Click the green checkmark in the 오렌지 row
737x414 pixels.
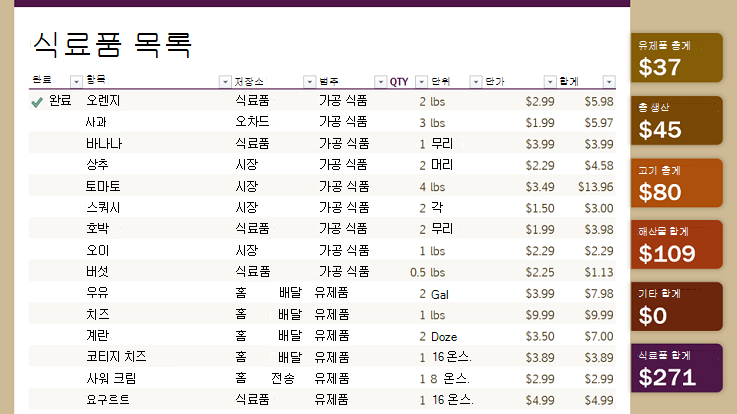tap(37, 102)
